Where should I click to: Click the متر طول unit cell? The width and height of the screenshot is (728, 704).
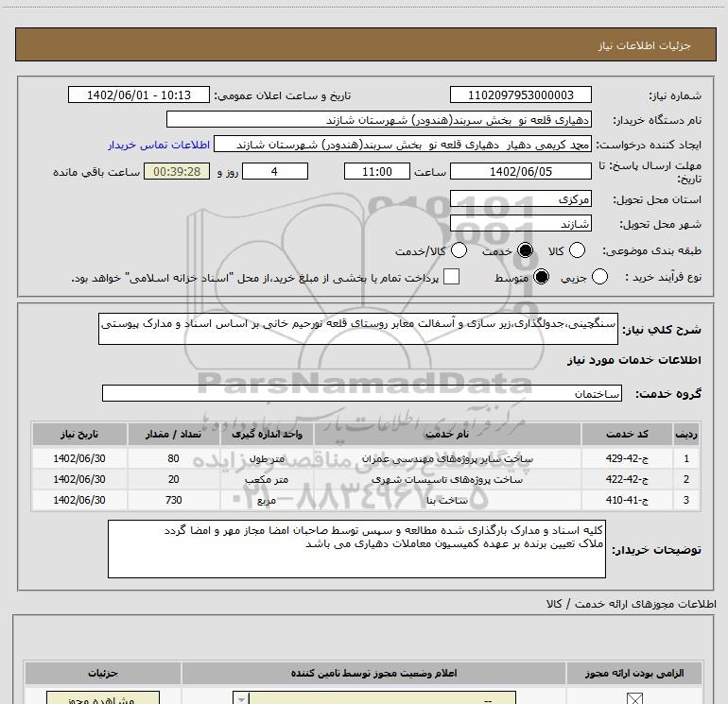click(267, 458)
